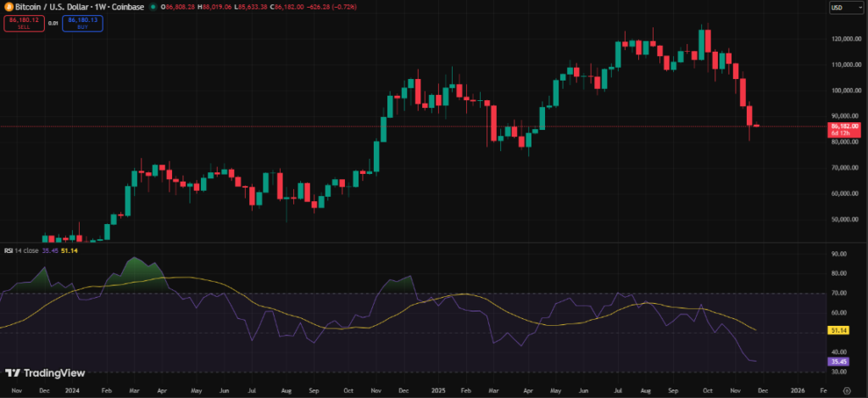Click the 2024 marker on the time axis
The width and height of the screenshot is (868, 398).
73,390
